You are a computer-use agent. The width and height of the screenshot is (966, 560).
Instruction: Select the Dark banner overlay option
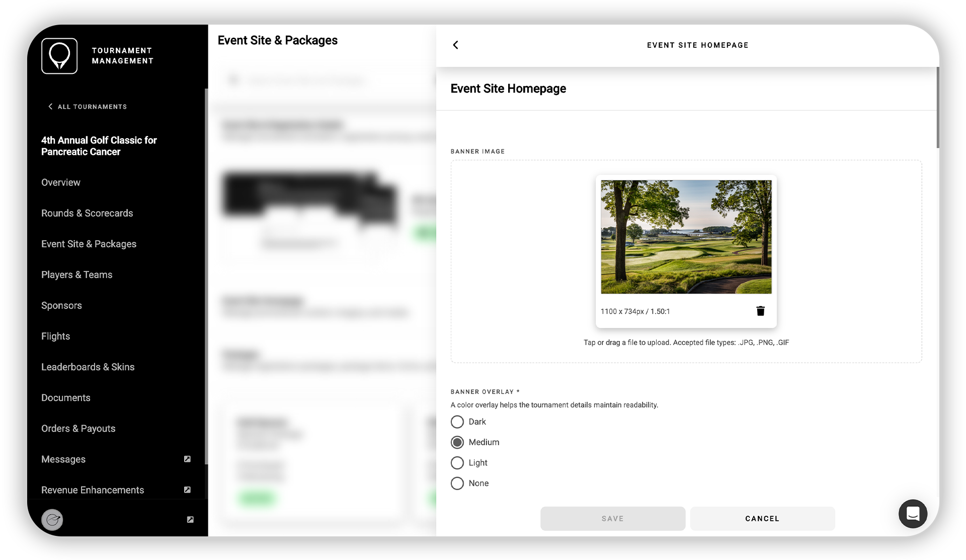[457, 422]
